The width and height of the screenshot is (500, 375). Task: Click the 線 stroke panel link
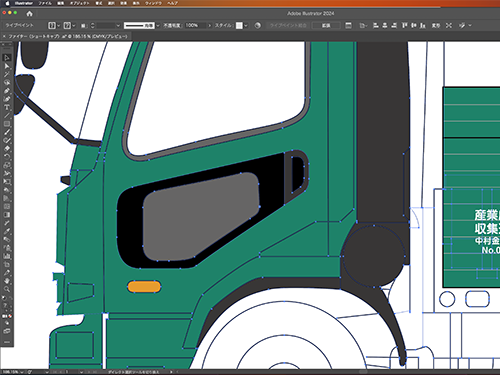[x=83, y=25]
